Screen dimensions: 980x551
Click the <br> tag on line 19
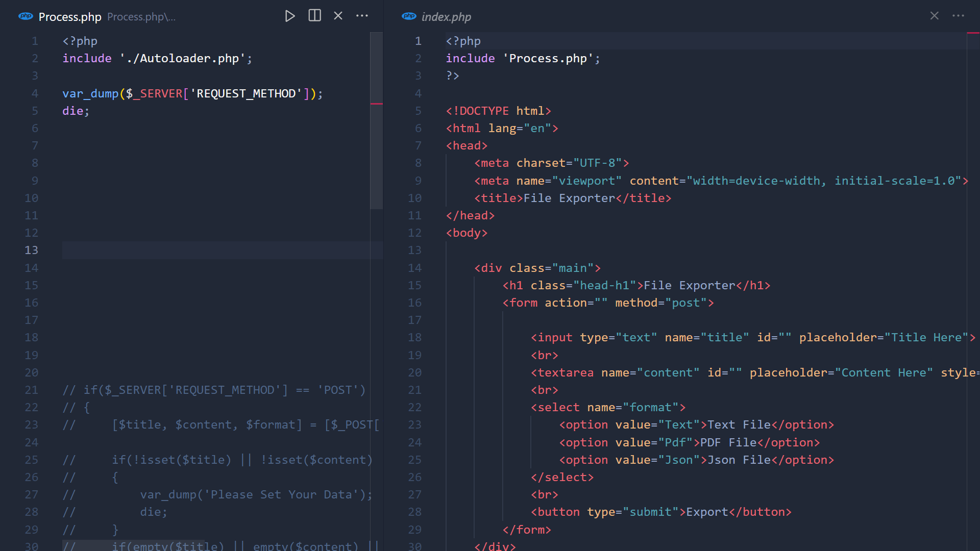point(545,355)
